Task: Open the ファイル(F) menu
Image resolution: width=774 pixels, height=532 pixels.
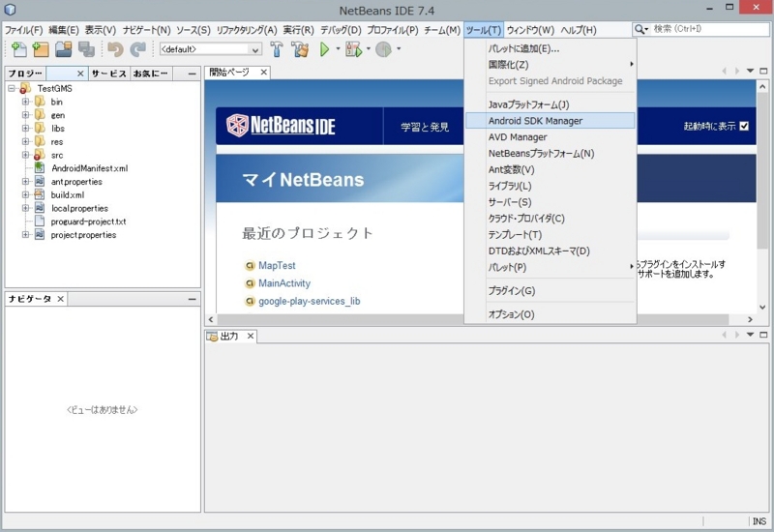Action: (23, 30)
